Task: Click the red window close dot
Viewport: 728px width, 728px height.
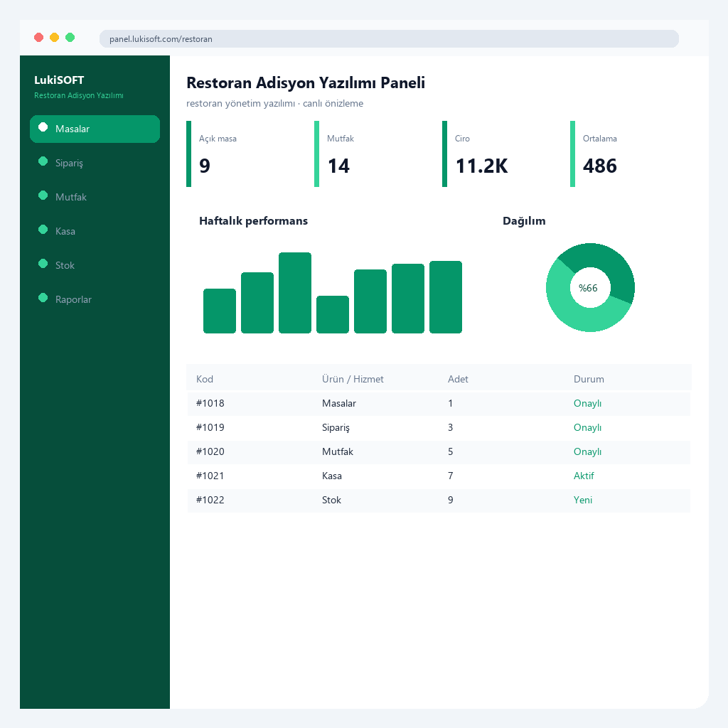Action: [x=39, y=37]
